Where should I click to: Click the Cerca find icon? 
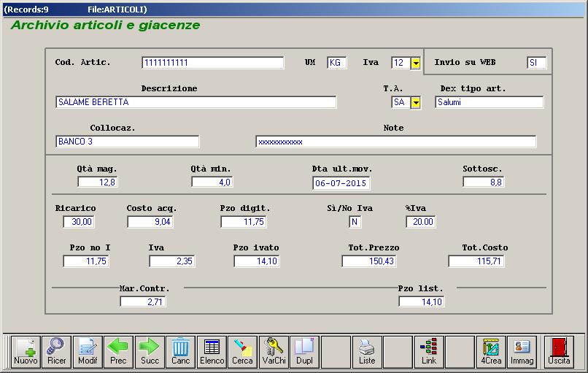coord(243,352)
